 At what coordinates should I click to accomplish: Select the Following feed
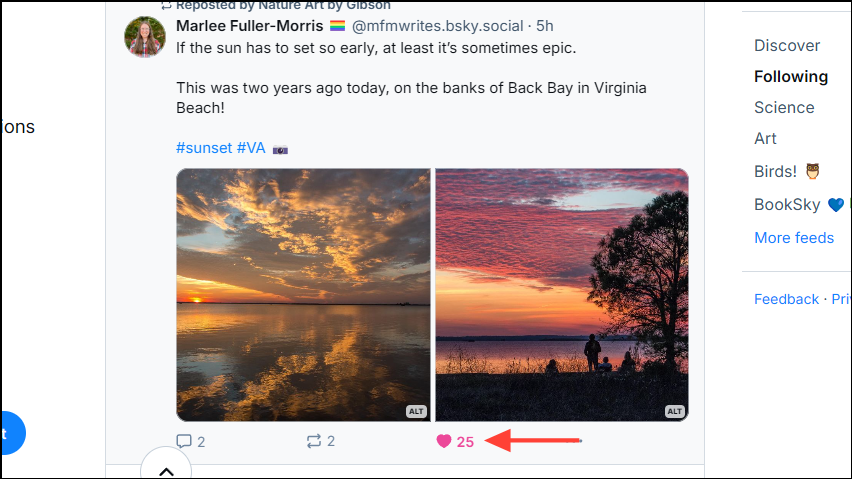click(x=791, y=76)
